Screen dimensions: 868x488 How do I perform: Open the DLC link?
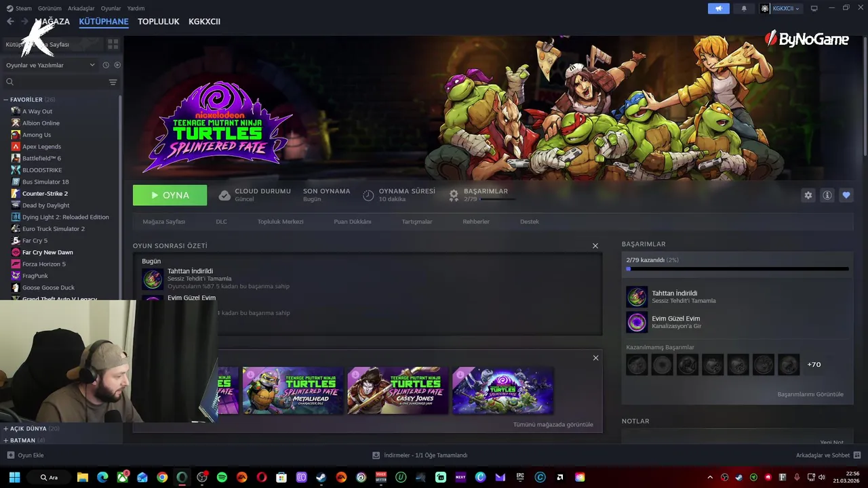221,222
